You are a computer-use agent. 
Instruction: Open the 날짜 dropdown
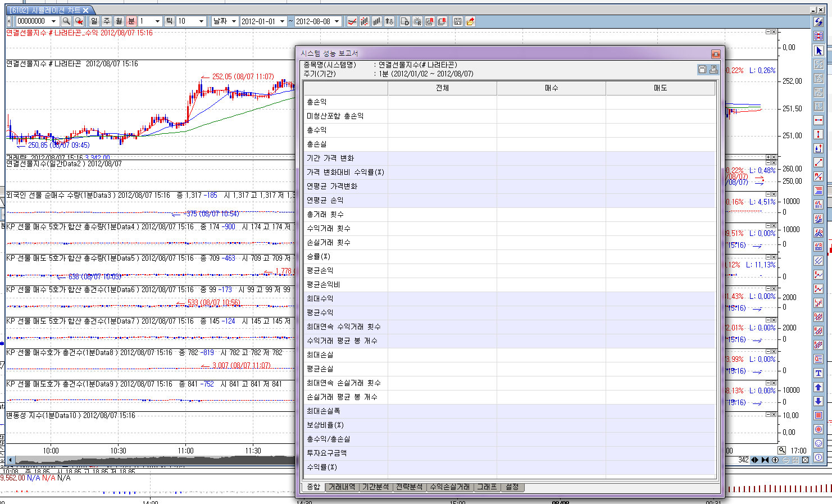[224, 21]
